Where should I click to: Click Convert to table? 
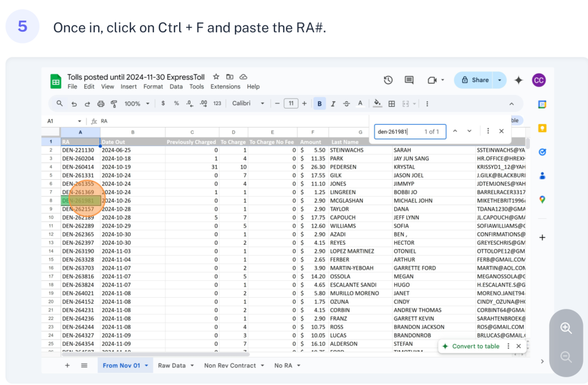474,346
